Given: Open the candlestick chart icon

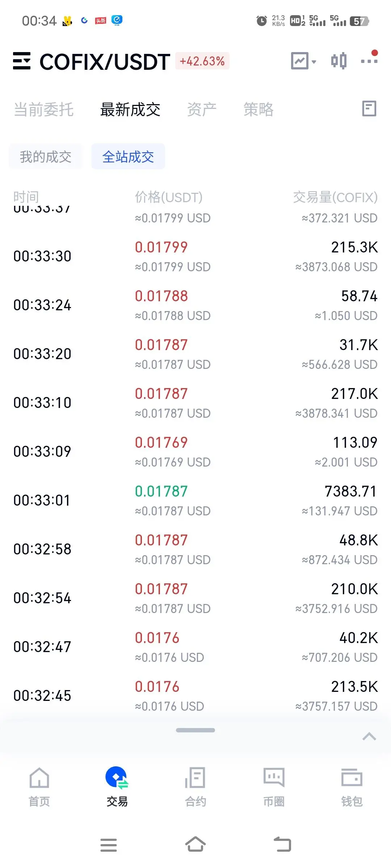Looking at the screenshot, I should tap(339, 61).
